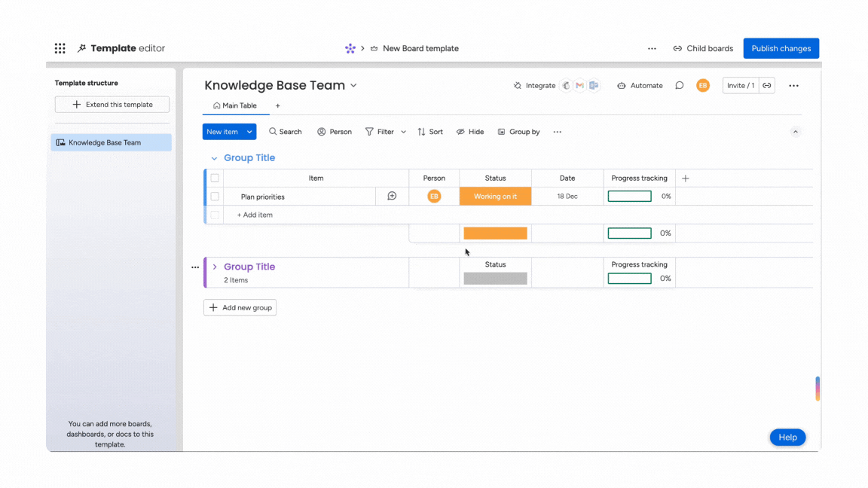Image resolution: width=868 pixels, height=488 pixels.
Task: Click Extend this template button
Action: coord(112,105)
